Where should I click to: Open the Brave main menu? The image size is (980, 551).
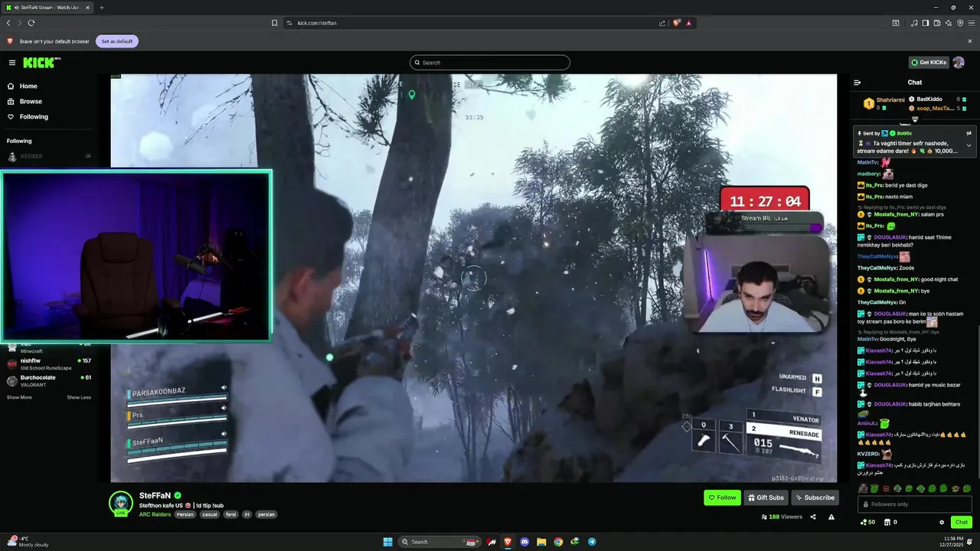click(x=972, y=23)
